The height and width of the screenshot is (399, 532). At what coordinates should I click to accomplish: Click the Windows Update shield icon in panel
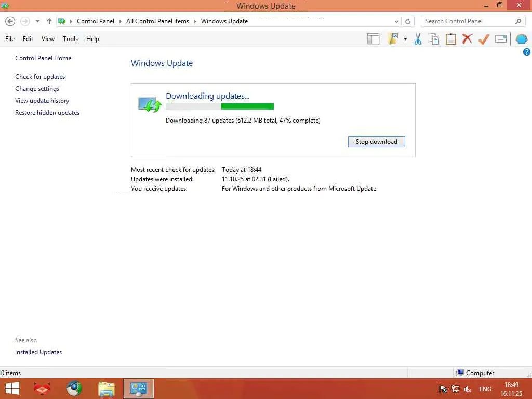(150, 104)
